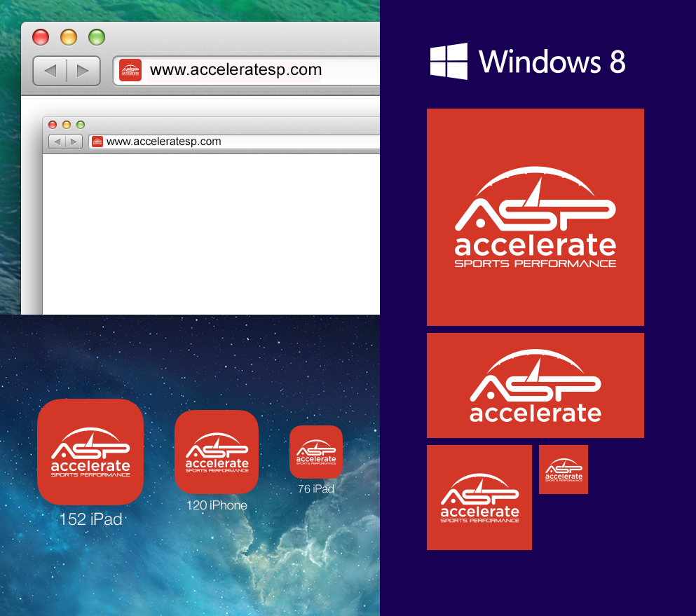Open the wide ASP accelerate Windows tile
696x616 pixels.
[535, 385]
